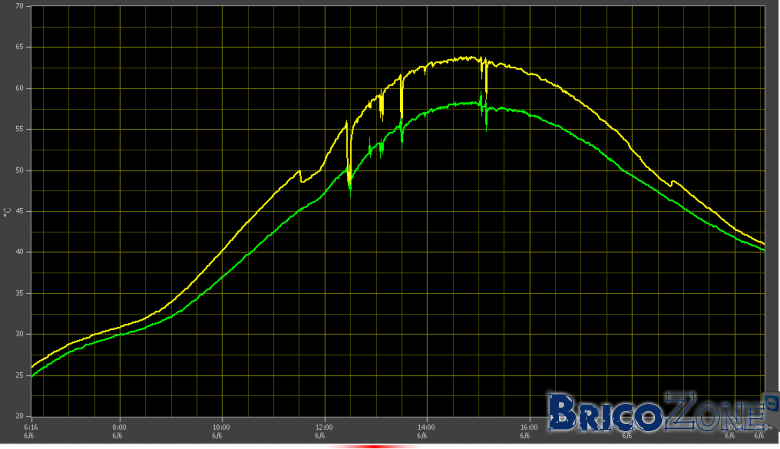The width and height of the screenshot is (780, 449).
Task: Click the 50 value on the temperature axis
Action: pos(19,171)
